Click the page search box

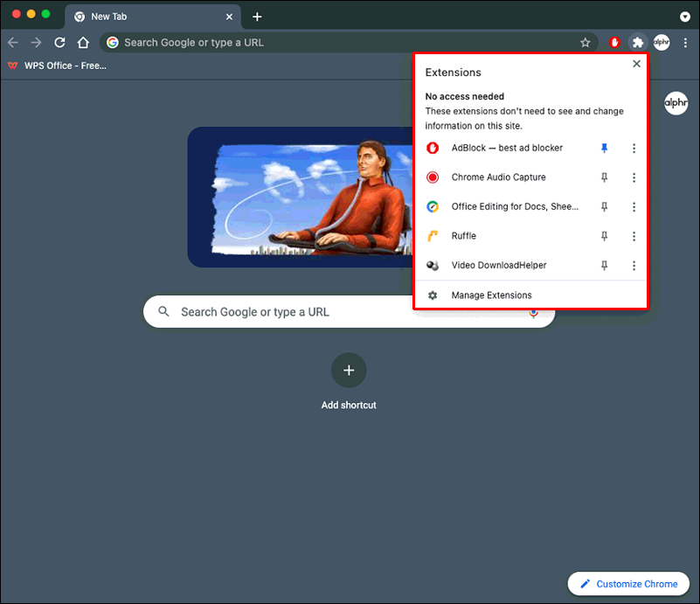pos(349,311)
